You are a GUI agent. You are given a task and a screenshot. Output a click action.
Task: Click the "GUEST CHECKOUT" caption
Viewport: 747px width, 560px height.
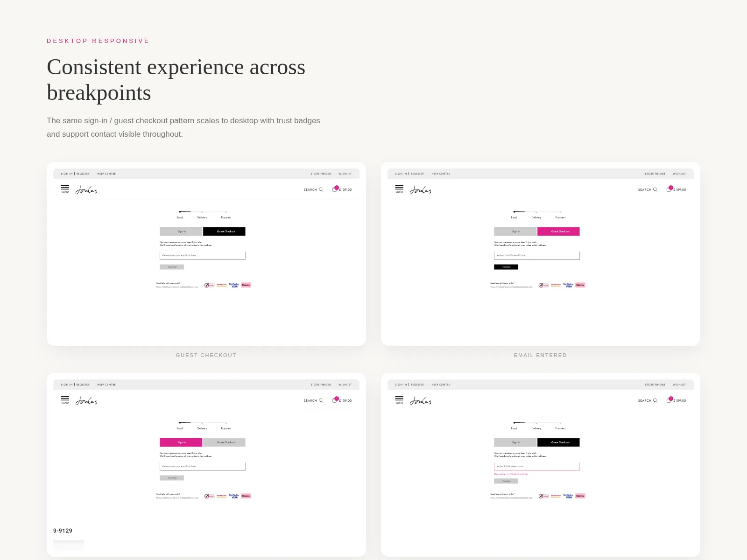(206, 355)
